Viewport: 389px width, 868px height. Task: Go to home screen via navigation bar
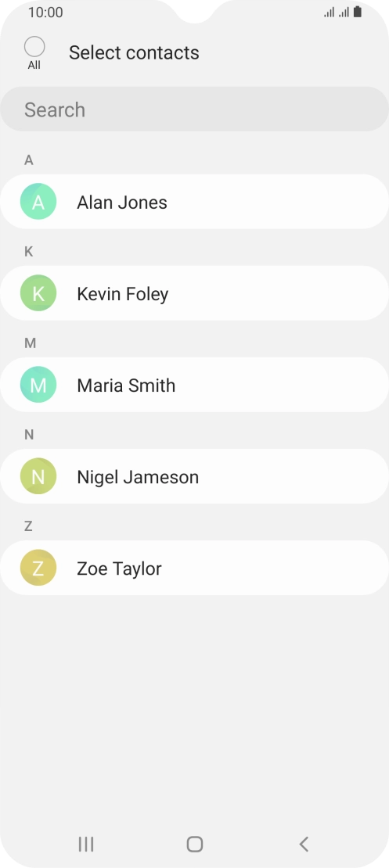click(x=194, y=845)
